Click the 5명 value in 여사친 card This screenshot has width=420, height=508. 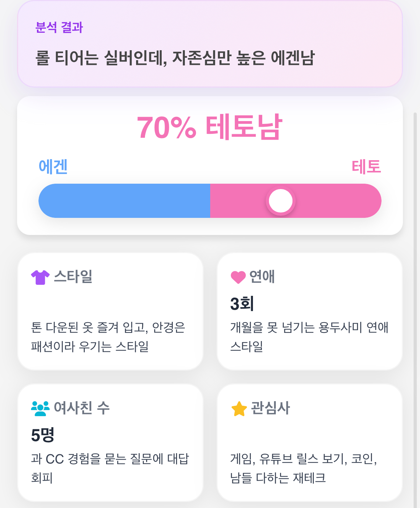tap(42, 435)
